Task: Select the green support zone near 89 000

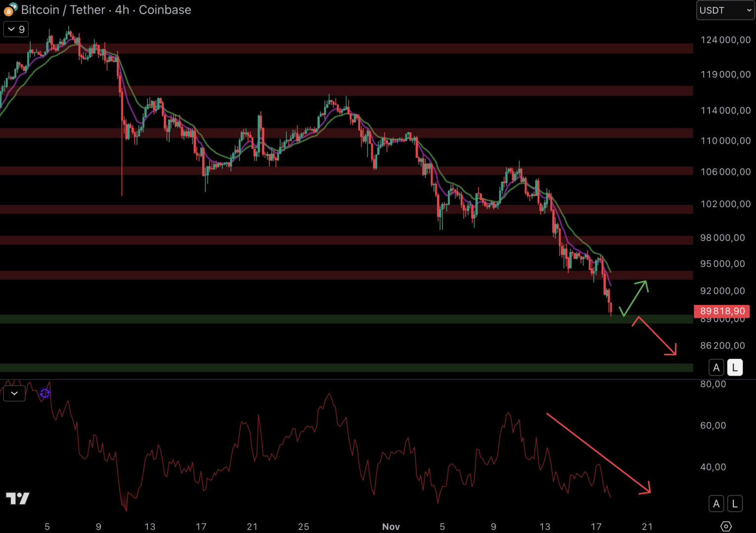Action: pyautogui.click(x=296, y=319)
